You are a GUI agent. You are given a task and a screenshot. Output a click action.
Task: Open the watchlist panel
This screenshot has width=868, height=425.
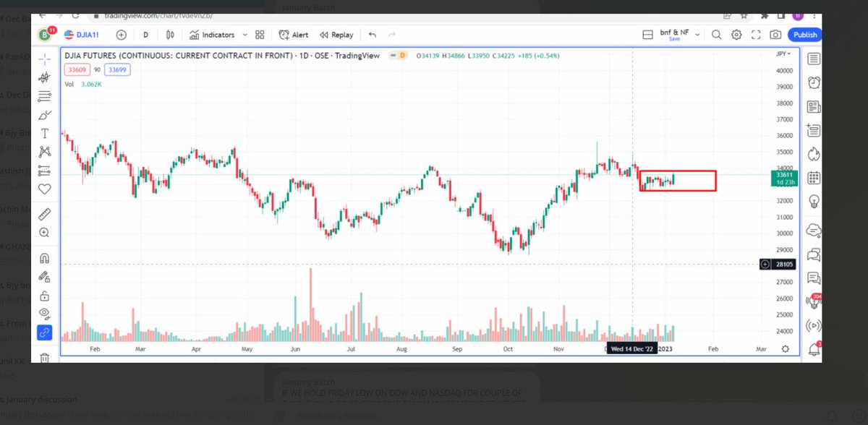(x=814, y=59)
